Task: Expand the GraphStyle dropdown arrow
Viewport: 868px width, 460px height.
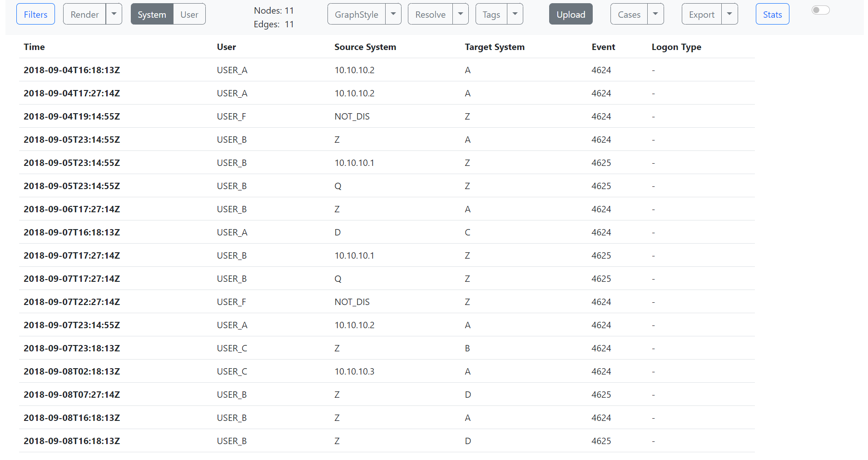Action: (393, 14)
